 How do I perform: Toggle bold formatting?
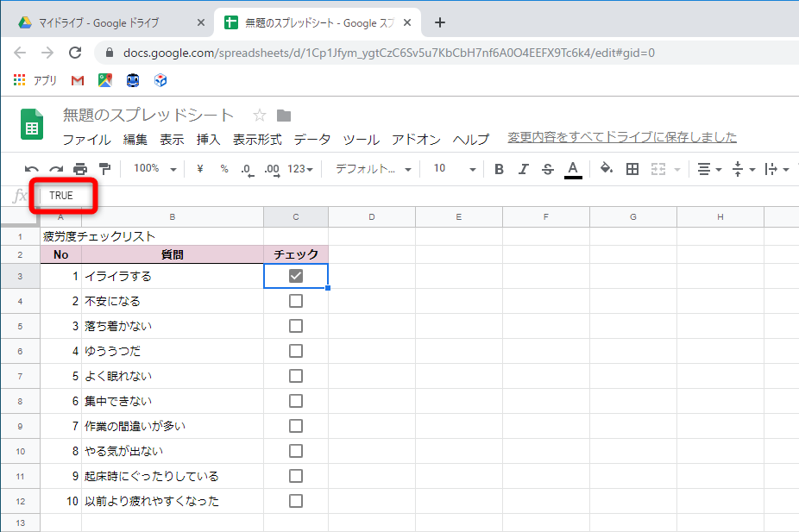coord(498,169)
